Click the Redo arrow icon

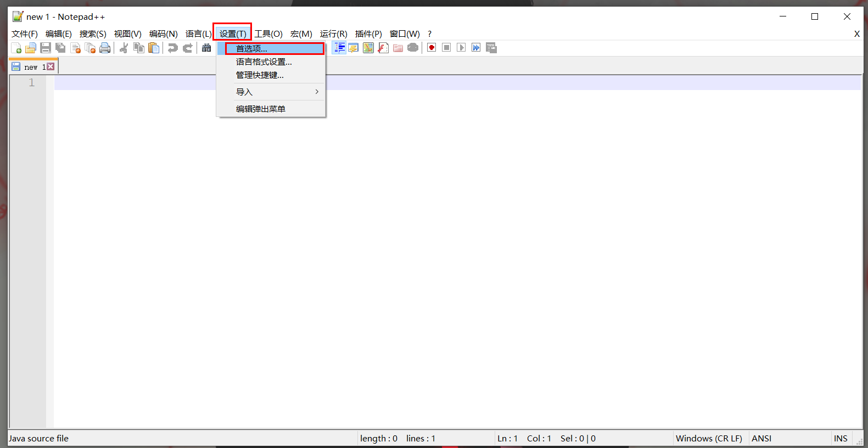pyautogui.click(x=187, y=48)
